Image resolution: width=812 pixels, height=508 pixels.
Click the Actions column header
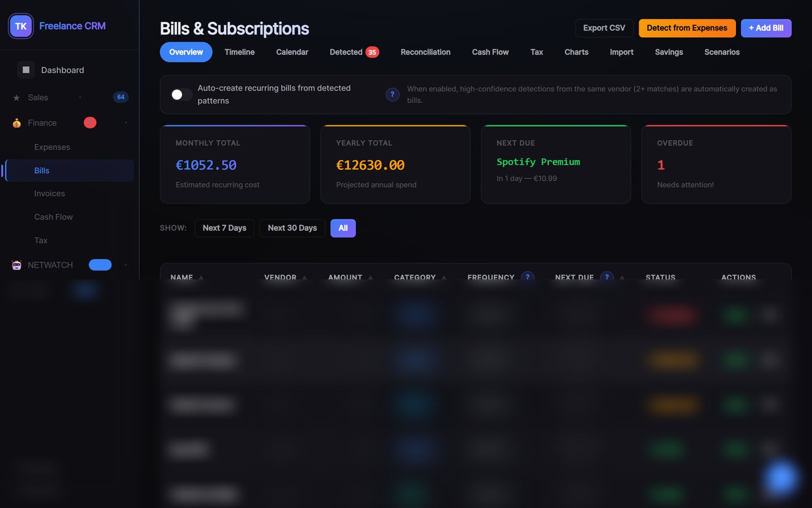coord(738,277)
